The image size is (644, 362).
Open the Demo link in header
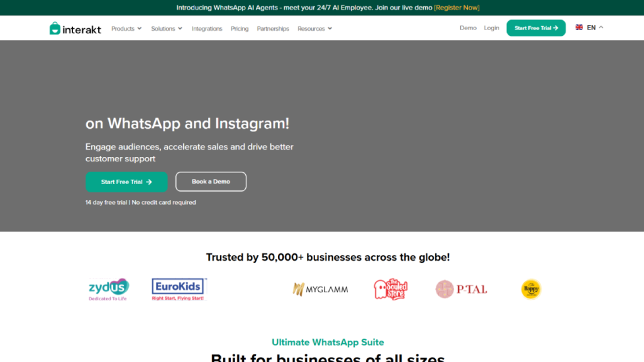click(x=468, y=28)
